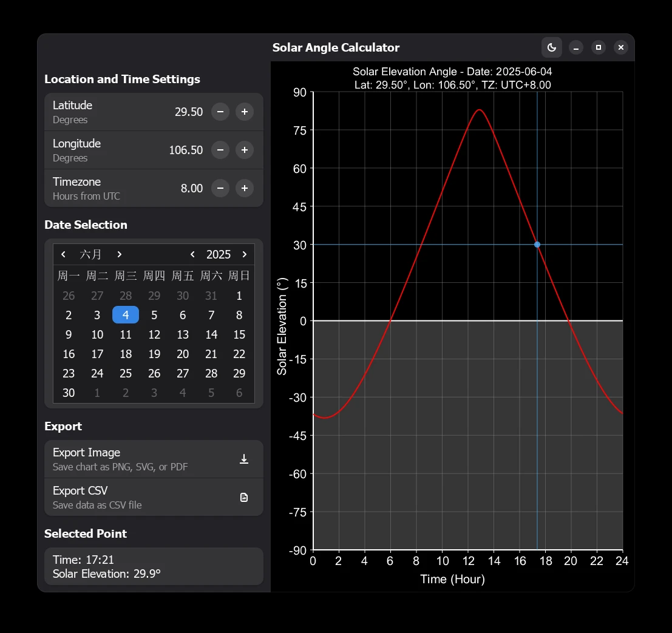Viewport: 672px width, 633px height.
Task: Select grayed May 31 in calendar
Action: click(211, 296)
